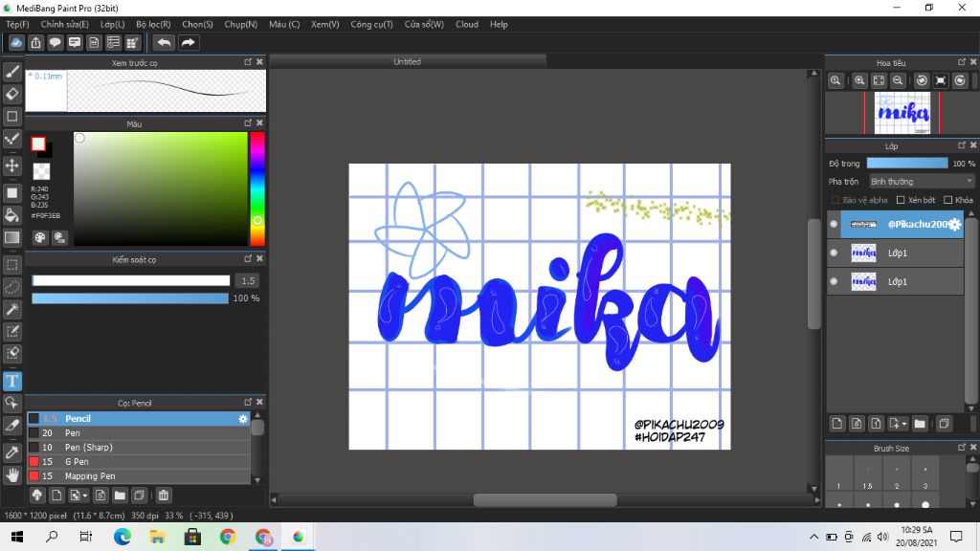Select the Lasso selection tool
This screenshot has width=980, height=551.
pyautogui.click(x=11, y=287)
